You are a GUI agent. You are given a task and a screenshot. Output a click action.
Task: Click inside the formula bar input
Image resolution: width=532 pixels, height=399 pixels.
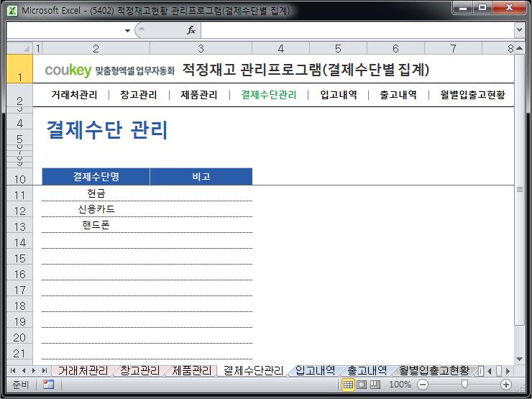[357, 30]
